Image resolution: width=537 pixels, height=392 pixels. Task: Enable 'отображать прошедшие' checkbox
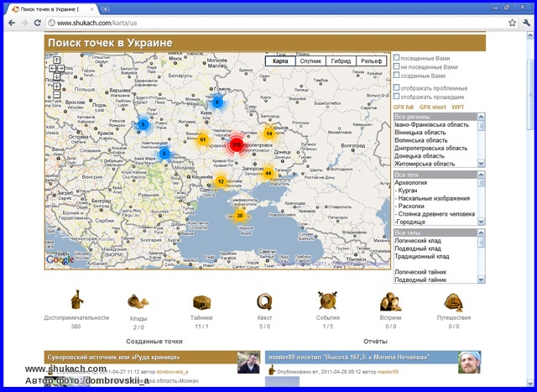click(x=396, y=97)
